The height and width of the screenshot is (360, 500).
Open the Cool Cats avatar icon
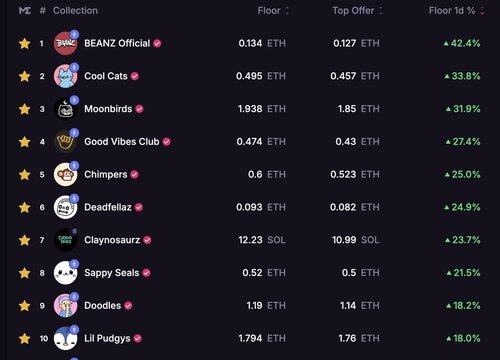click(66, 76)
